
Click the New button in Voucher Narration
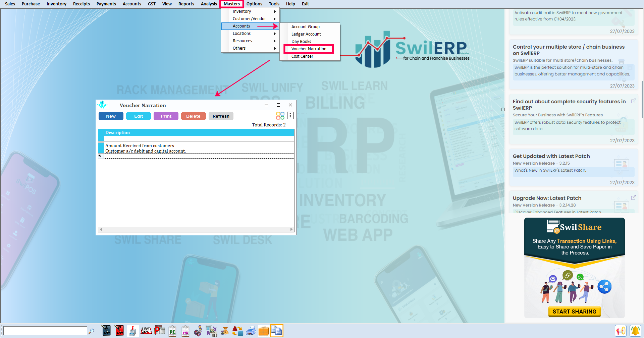pyautogui.click(x=111, y=116)
